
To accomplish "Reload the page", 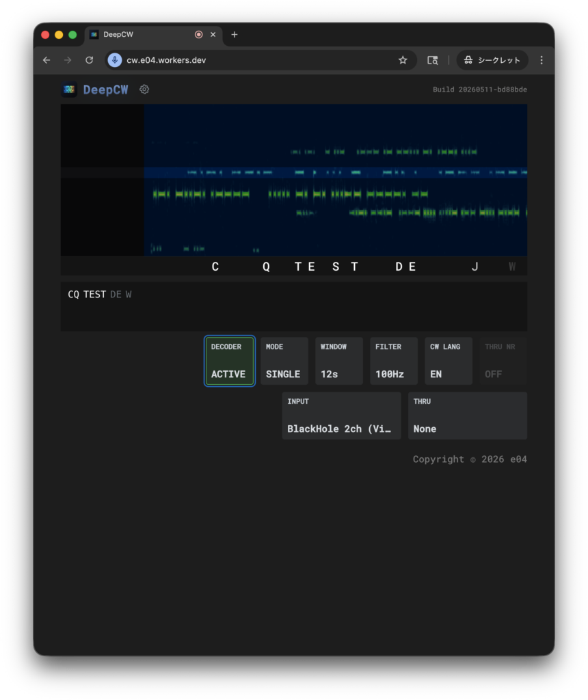I will click(x=90, y=60).
